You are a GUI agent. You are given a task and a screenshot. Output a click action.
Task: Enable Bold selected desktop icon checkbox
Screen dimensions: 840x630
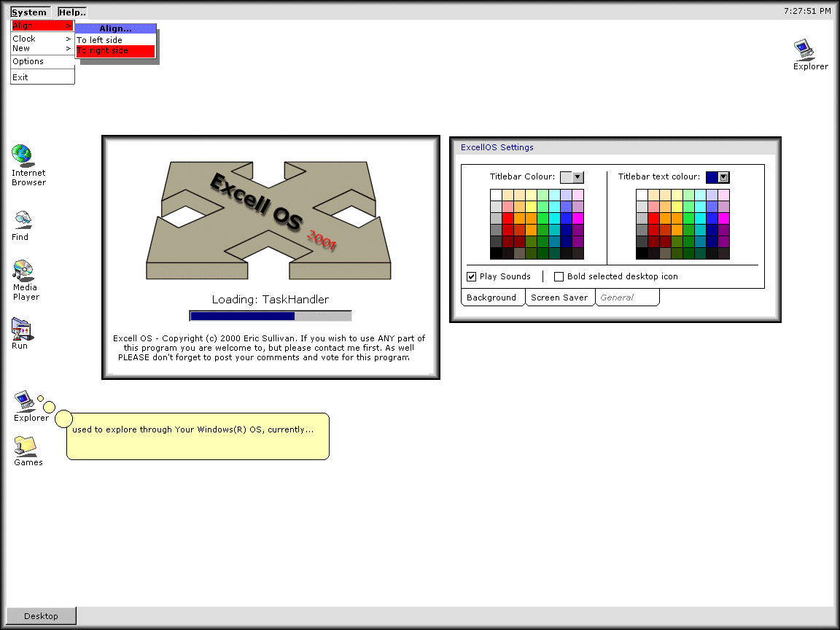point(559,277)
